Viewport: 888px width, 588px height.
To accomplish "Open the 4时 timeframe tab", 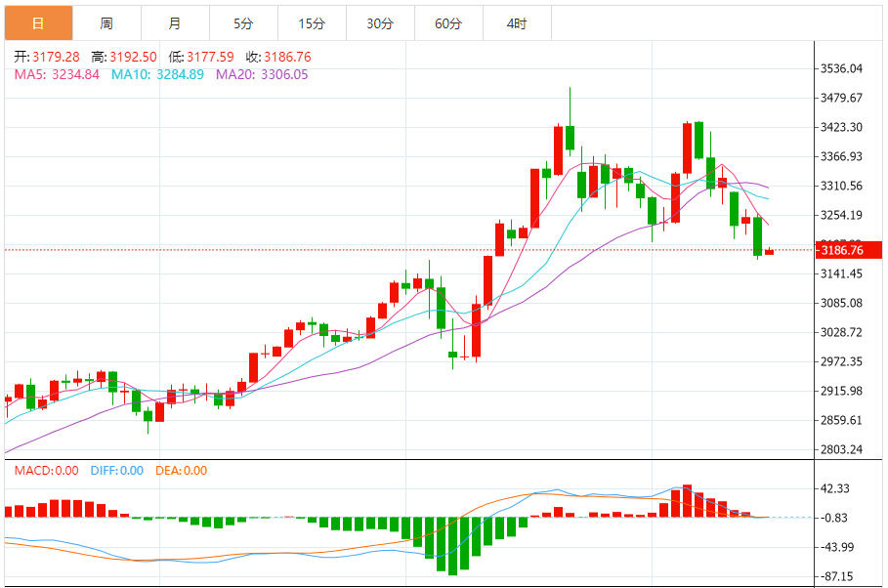I will point(517,23).
